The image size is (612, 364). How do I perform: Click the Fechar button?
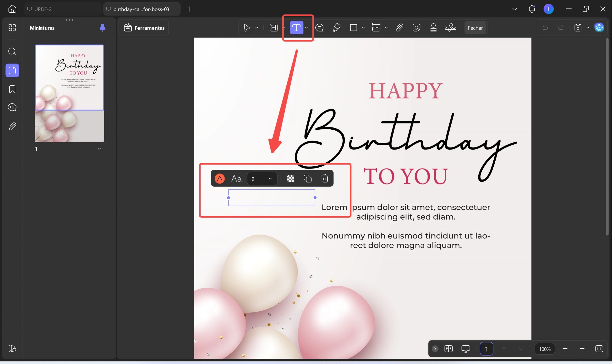[x=475, y=28]
